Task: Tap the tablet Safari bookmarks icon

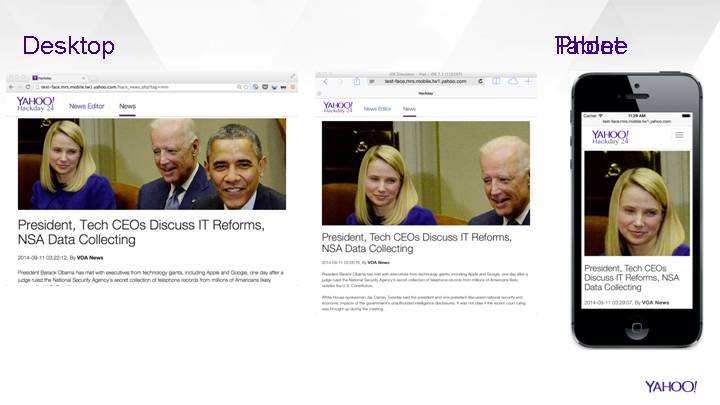Action: [x=496, y=81]
